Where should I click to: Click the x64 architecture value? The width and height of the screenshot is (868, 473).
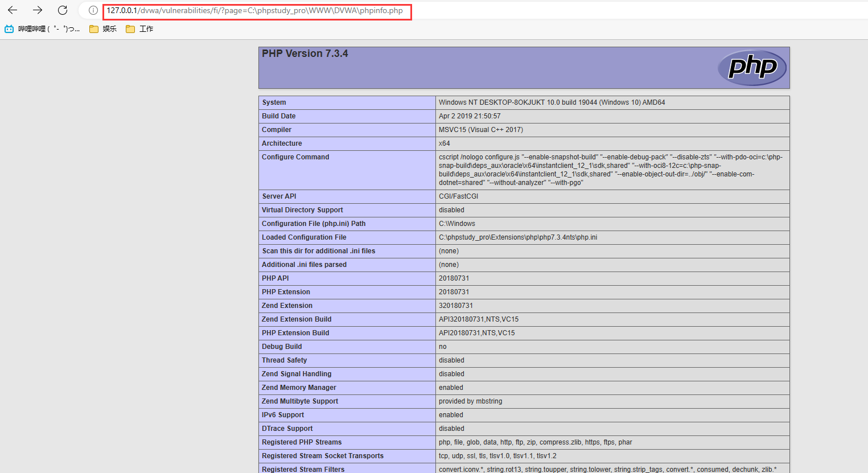(445, 143)
